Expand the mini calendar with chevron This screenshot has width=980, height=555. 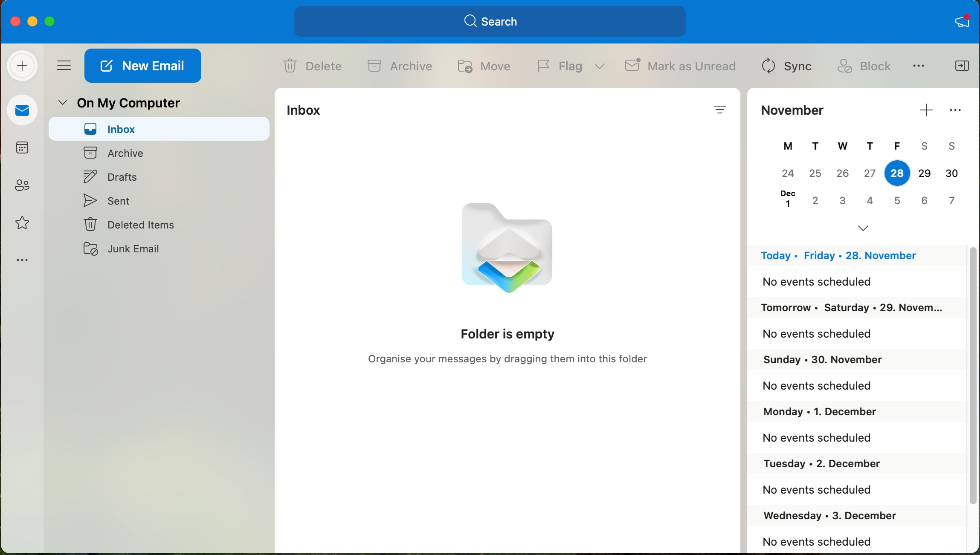863,228
